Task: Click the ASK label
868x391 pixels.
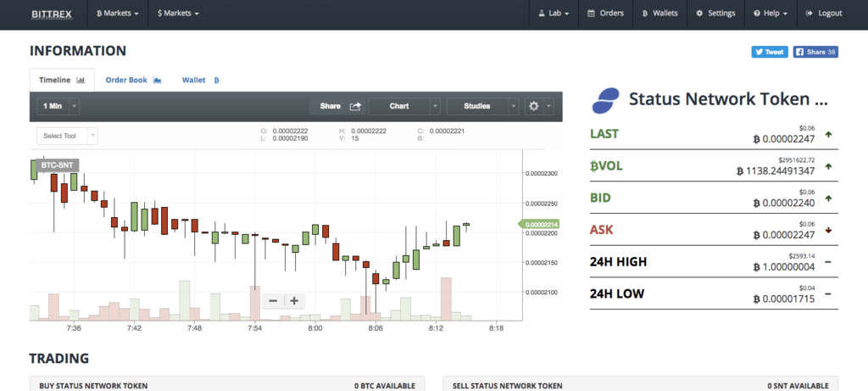Action: coord(601,230)
